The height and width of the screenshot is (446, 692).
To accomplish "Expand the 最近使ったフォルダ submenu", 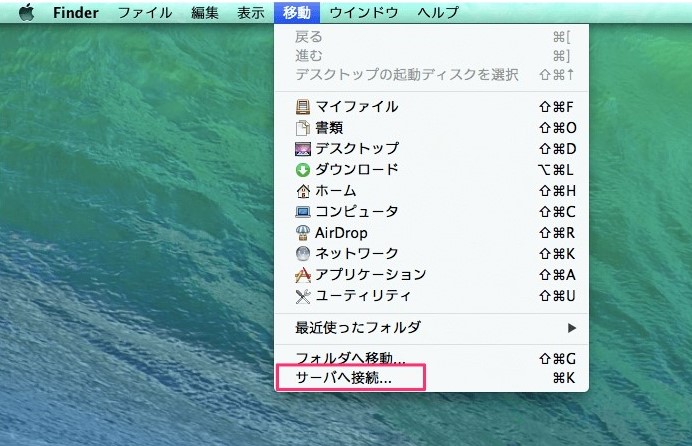I will (x=358, y=327).
